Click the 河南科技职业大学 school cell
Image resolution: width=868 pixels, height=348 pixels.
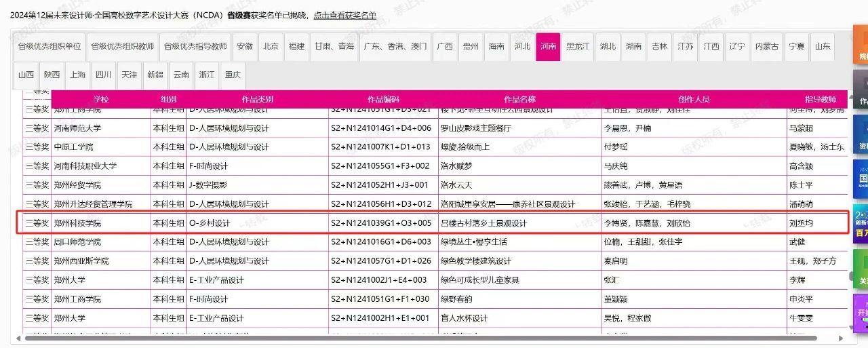coord(101,166)
